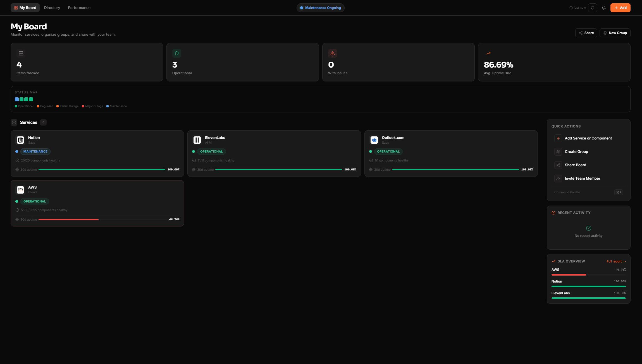The width and height of the screenshot is (642, 364).
Task: Click the Notion service logo icon
Action: click(x=20, y=140)
